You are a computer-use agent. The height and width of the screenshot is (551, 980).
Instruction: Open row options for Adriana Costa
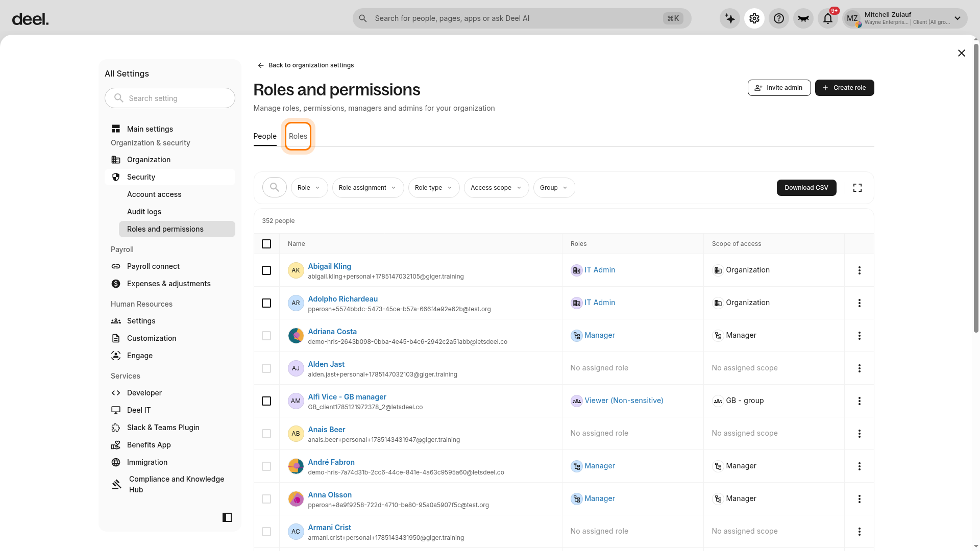(860, 336)
